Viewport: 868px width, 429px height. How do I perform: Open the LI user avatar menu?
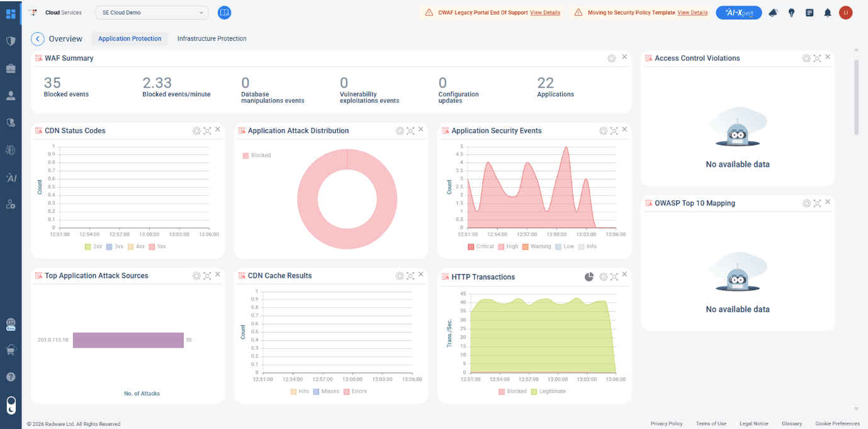846,13
